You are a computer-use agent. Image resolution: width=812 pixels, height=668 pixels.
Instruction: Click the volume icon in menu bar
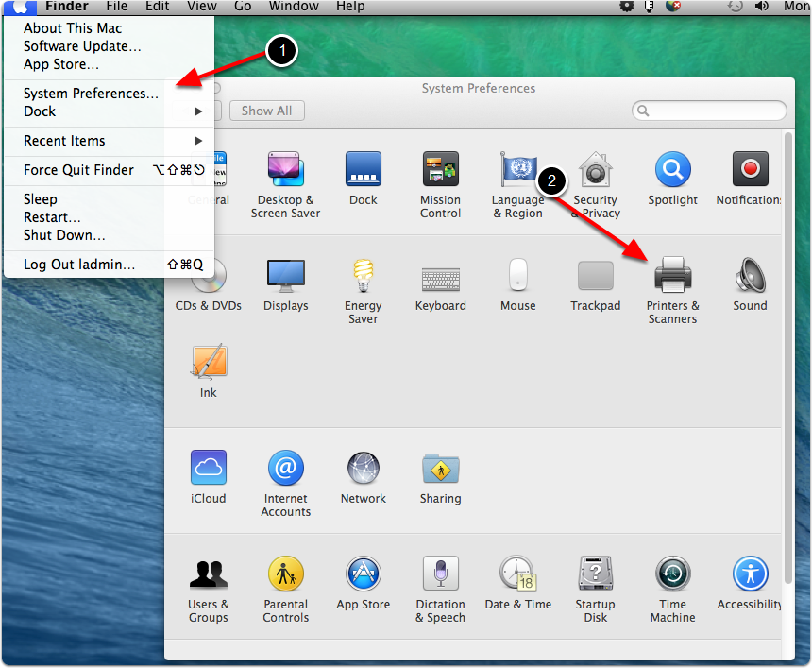click(x=762, y=7)
